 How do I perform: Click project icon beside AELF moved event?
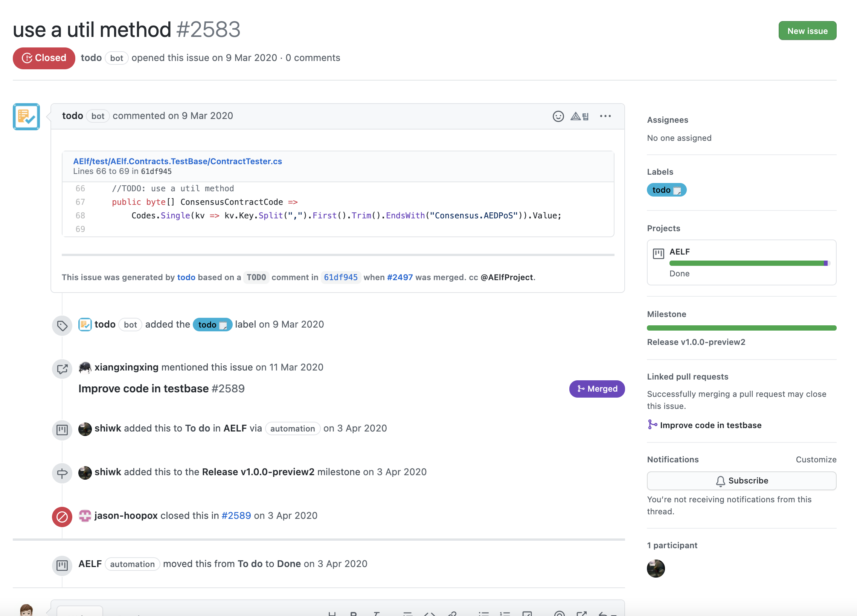point(62,566)
